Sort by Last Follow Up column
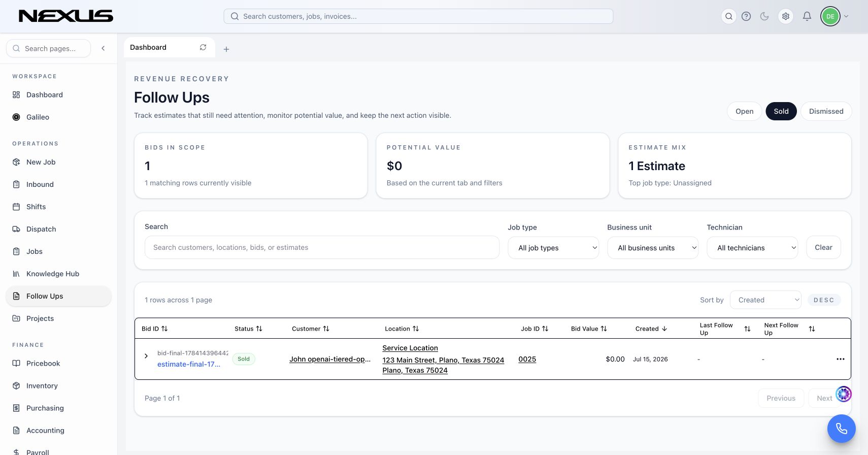 coord(725,329)
